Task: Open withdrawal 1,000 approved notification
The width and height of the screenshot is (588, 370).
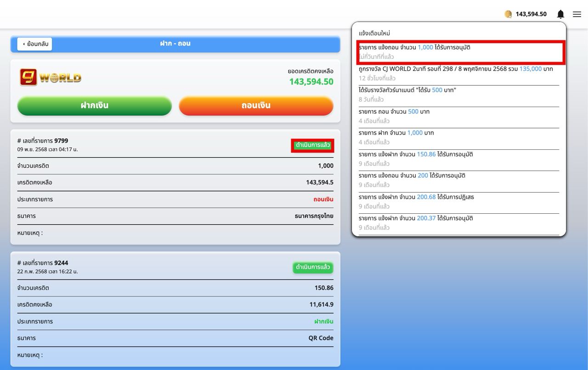Action: tap(458, 51)
